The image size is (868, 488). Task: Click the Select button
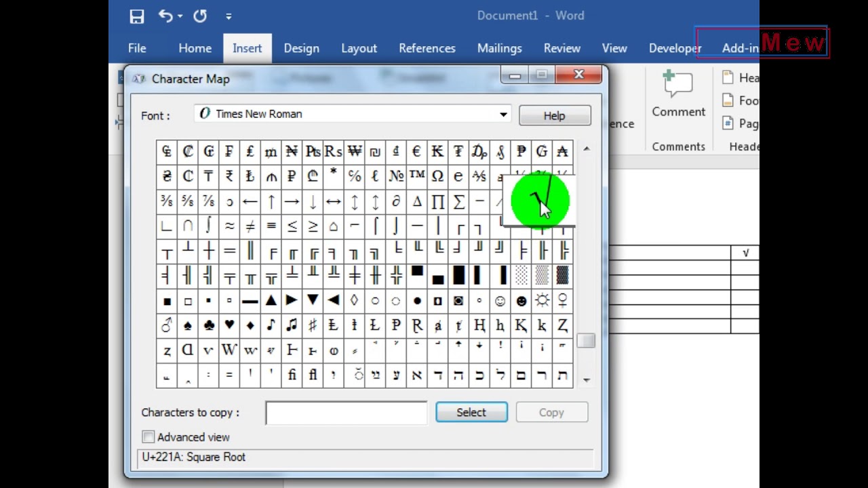pos(471,412)
